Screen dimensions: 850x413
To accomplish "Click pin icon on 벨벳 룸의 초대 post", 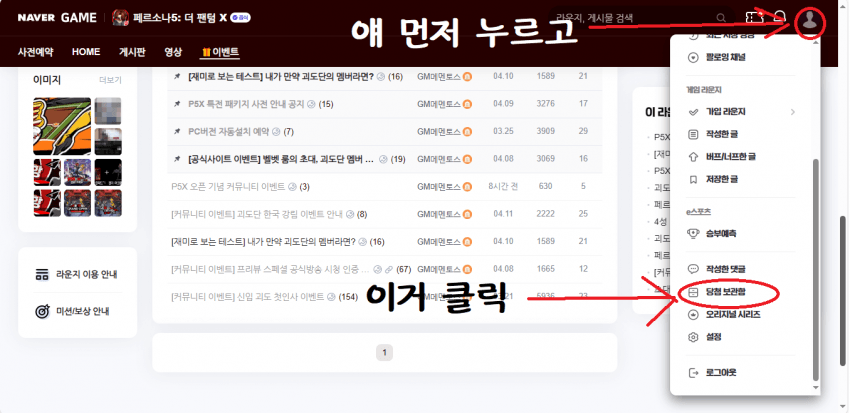I will pos(177,159).
